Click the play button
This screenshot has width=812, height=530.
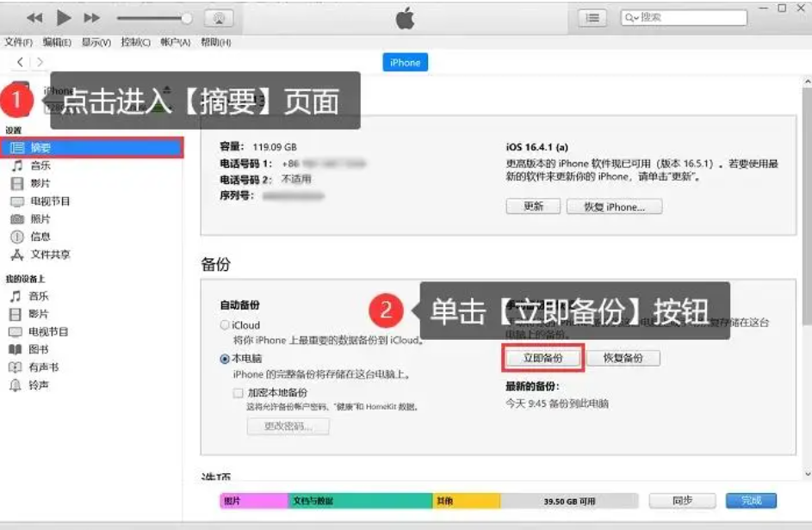click(x=64, y=18)
